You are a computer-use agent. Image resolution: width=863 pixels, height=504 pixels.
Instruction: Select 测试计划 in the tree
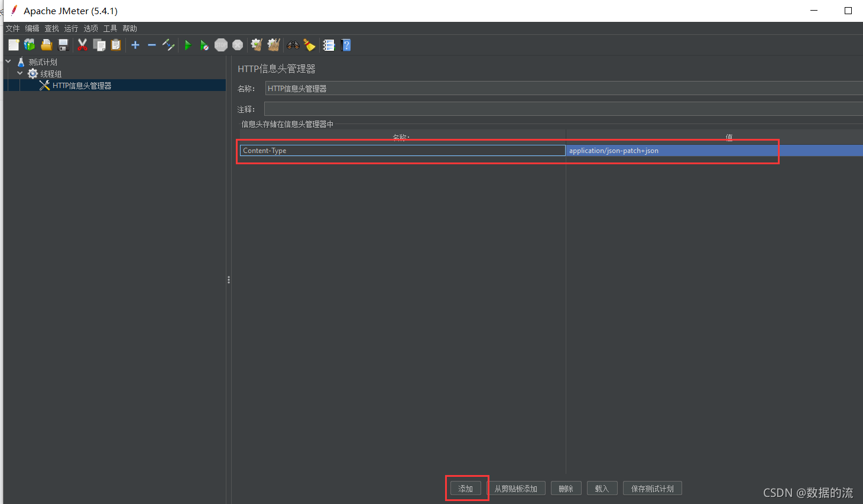(43, 62)
